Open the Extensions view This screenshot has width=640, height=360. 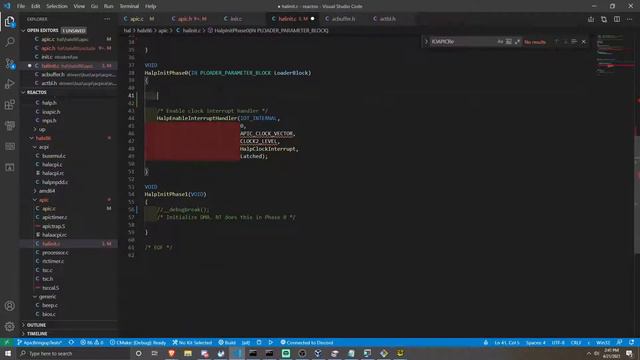(x=10, y=105)
